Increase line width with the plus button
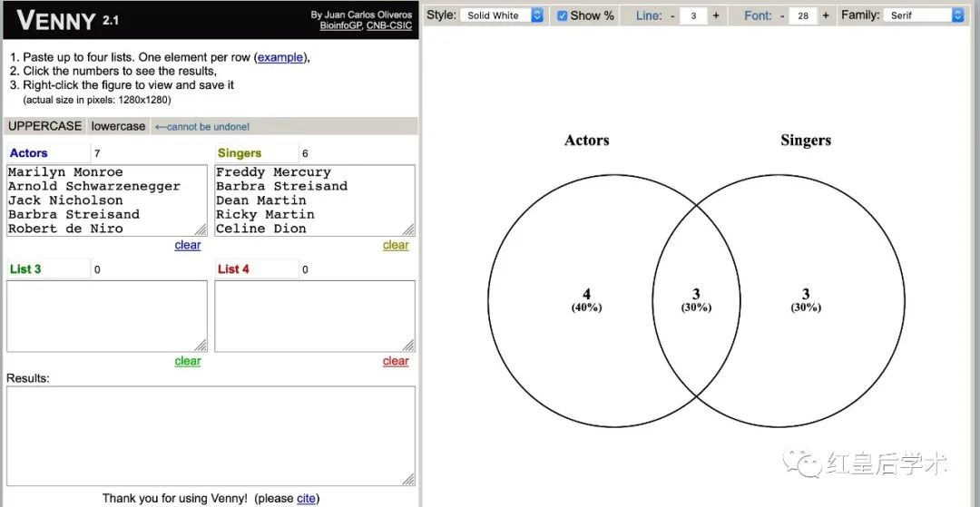 coord(716,15)
